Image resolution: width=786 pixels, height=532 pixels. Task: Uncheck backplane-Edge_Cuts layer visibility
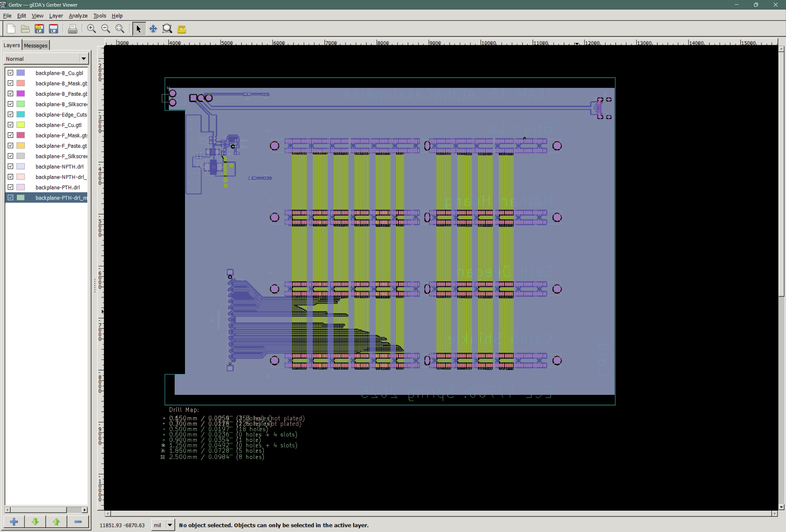pos(10,114)
